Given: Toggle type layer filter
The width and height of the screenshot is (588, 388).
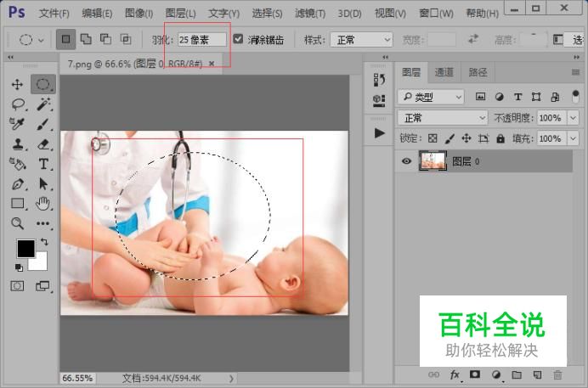Looking at the screenshot, I should pos(517,97).
